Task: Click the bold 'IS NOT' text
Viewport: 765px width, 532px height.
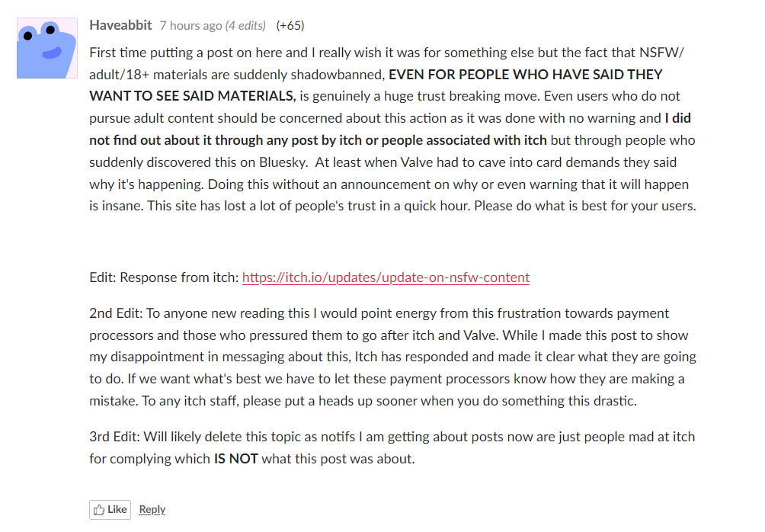Action: (x=236, y=459)
